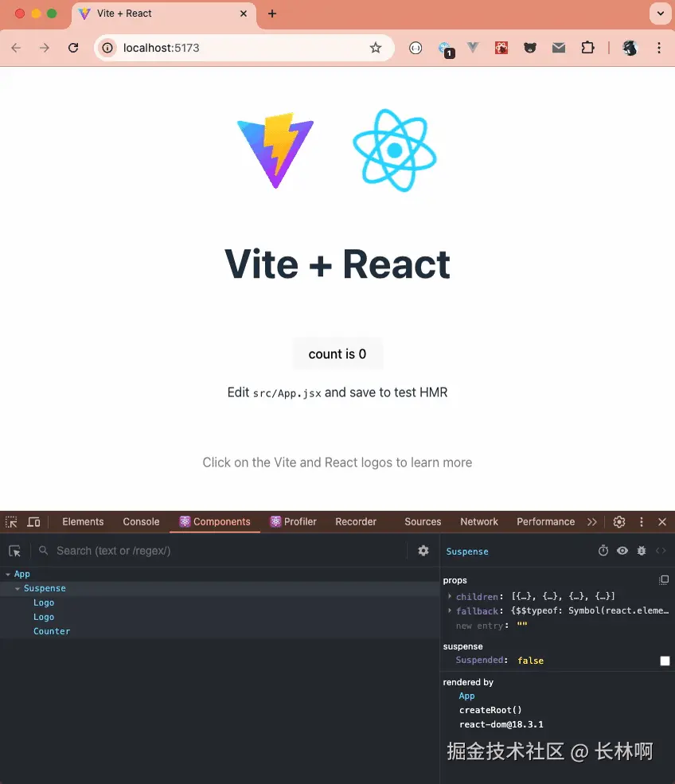This screenshot has width=675, height=784.
Task: Open the mail extension icon
Action: click(x=559, y=48)
